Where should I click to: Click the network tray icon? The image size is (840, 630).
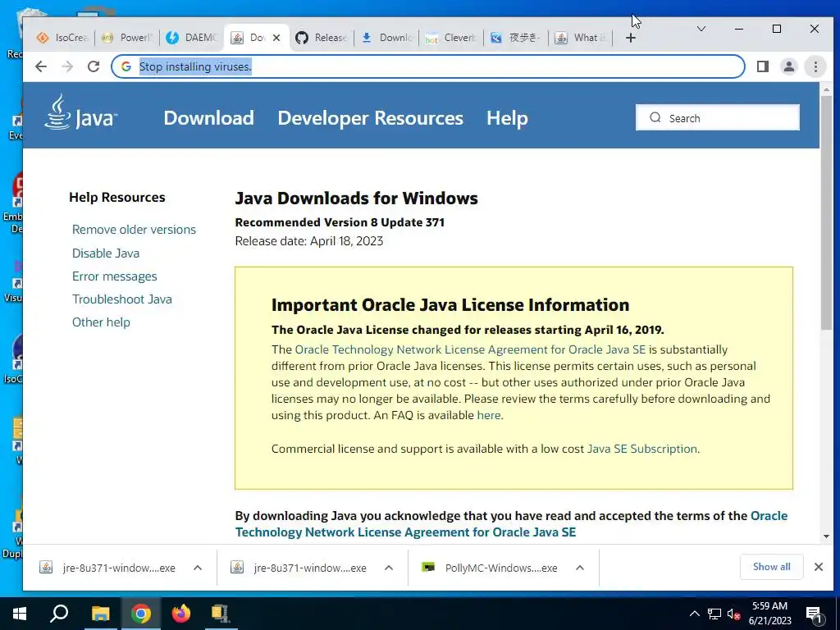click(714, 614)
